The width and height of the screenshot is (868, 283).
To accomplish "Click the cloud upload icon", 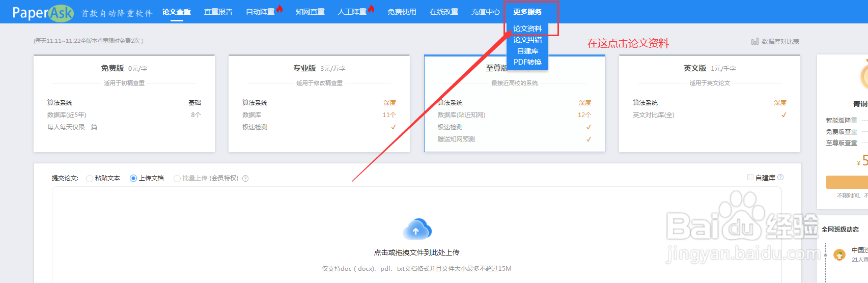I will (x=417, y=230).
